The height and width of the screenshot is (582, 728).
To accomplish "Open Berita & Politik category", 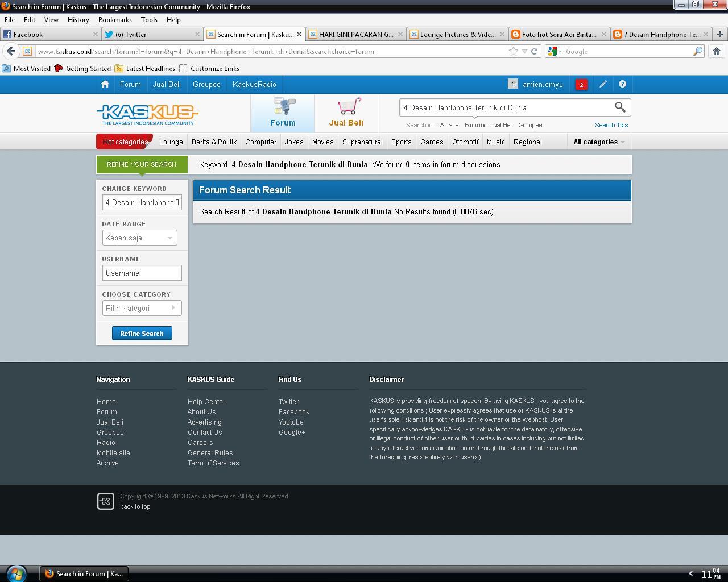I will pos(214,142).
